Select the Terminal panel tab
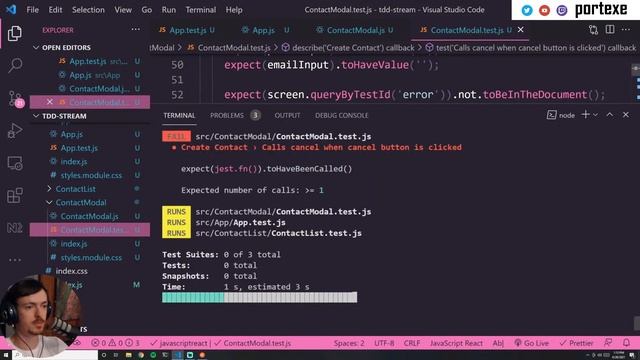The height and width of the screenshot is (360, 640). click(x=179, y=116)
